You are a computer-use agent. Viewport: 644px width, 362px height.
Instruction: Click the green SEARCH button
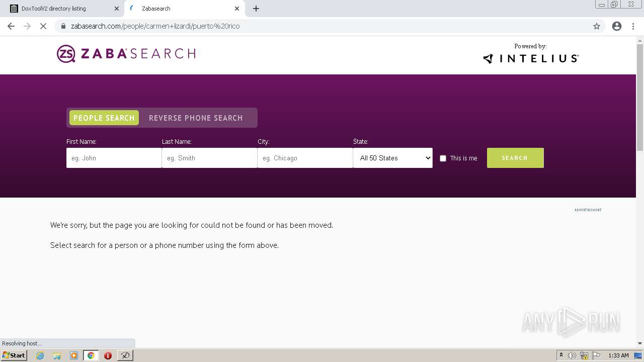pos(515,158)
